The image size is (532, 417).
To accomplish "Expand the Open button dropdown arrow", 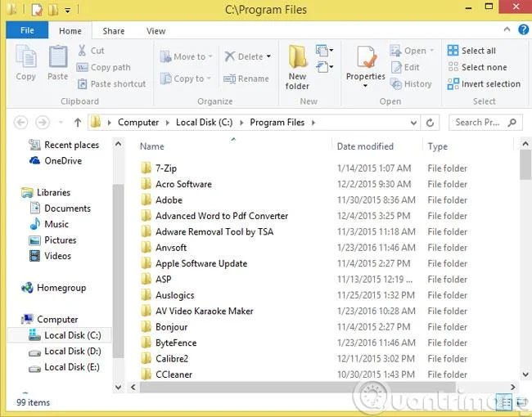I will (432, 51).
